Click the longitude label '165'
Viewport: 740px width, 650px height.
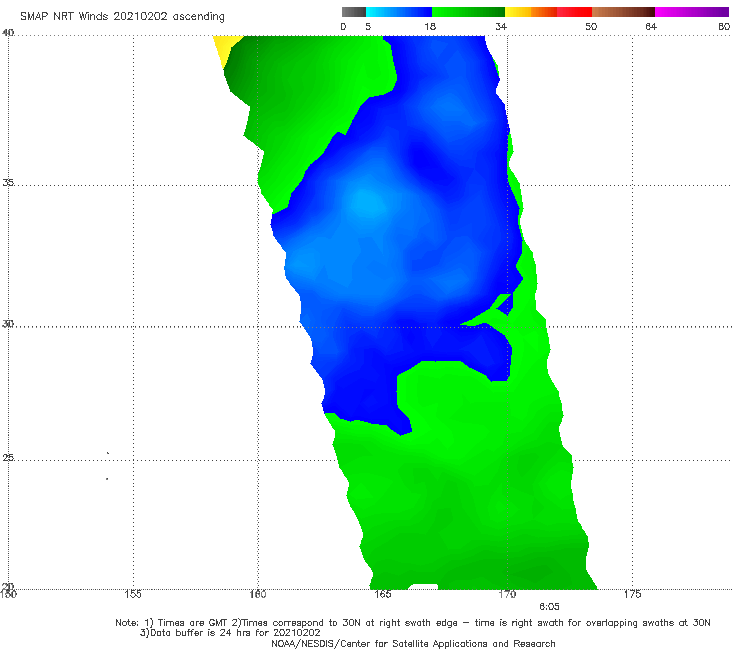[383, 594]
